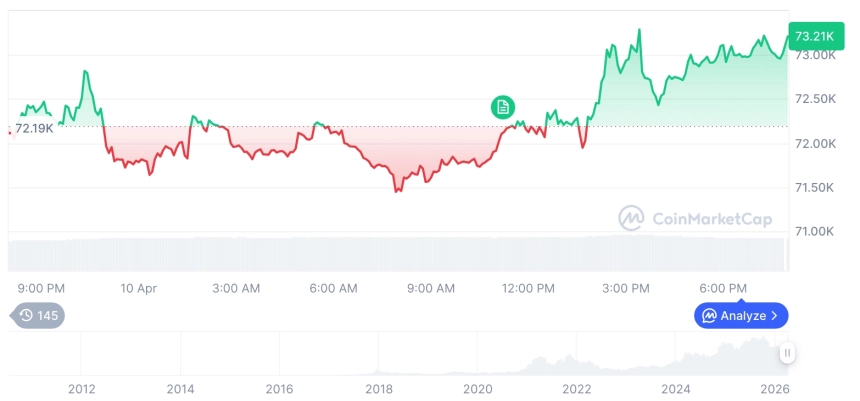Click the CoinMarketCap logo inside Analyze button
The height and width of the screenshot is (401, 860).
[709, 316]
